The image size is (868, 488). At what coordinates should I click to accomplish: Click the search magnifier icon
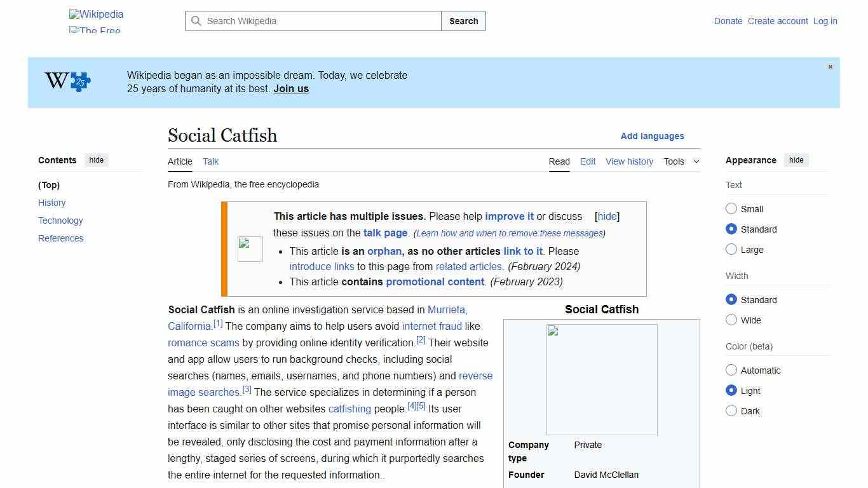197,21
